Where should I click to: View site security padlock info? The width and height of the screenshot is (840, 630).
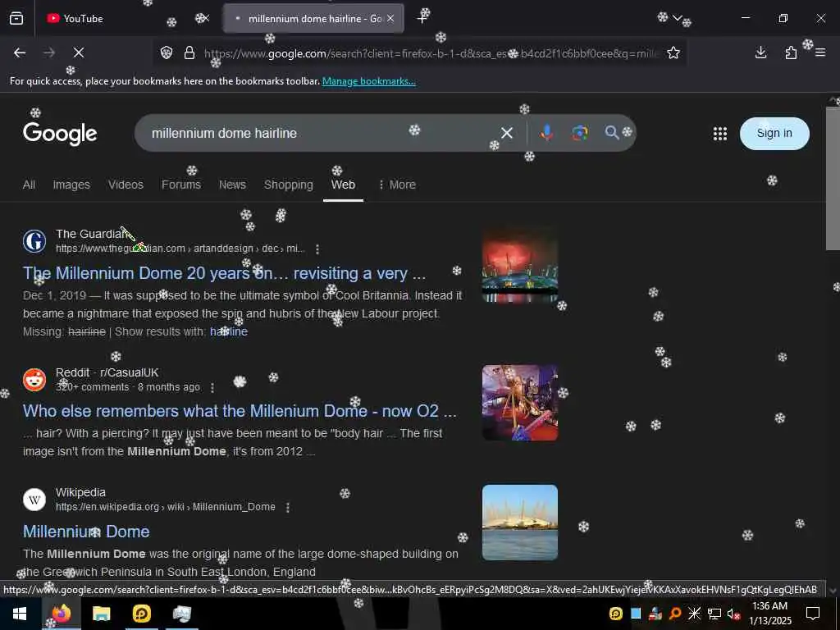[189, 52]
